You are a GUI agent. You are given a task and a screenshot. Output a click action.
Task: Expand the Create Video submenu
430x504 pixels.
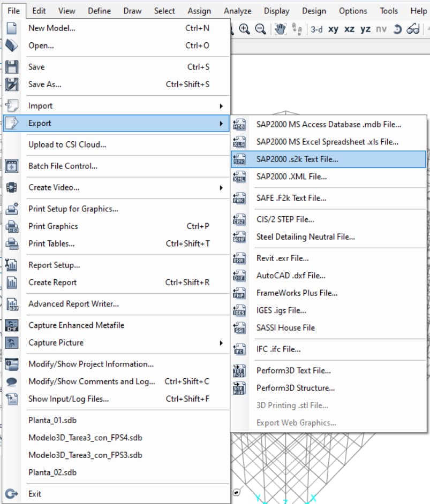[x=221, y=187]
